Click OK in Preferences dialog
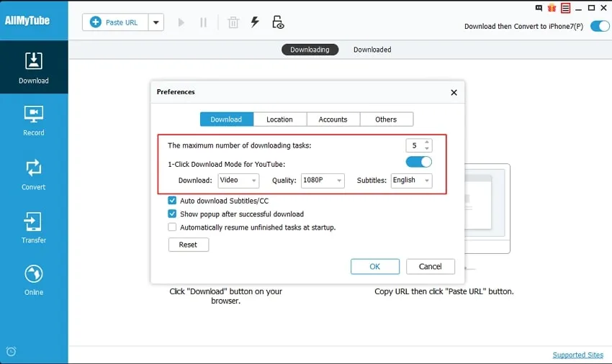Viewport: 612px width, 364px height. pos(375,266)
